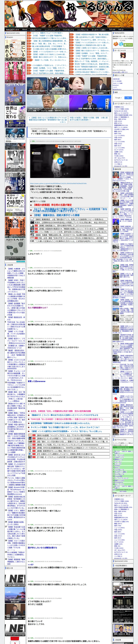The height and width of the screenshot is (644, 138).
Task: Open popular article rank 7 トランプ大統領
Action: [16, 333]
